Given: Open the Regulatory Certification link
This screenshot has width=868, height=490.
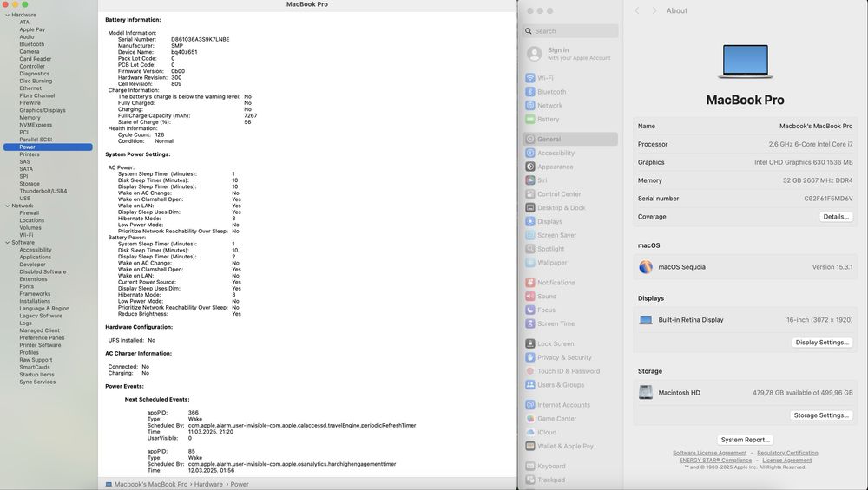Looking at the screenshot, I should tap(787, 453).
